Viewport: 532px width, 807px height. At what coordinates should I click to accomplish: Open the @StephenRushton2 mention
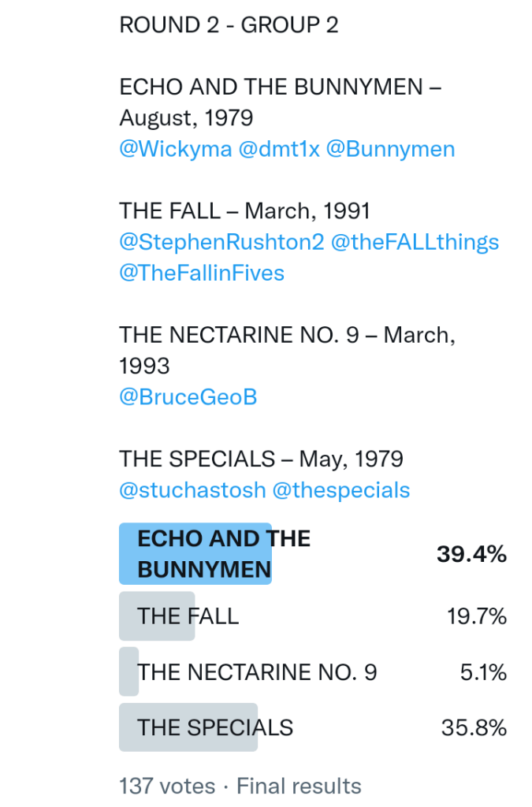click(x=221, y=242)
